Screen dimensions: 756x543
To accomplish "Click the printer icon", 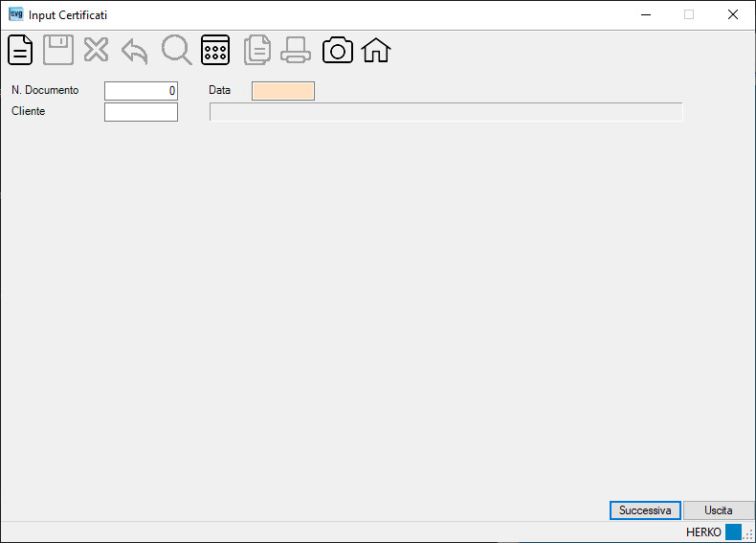I will [x=296, y=50].
